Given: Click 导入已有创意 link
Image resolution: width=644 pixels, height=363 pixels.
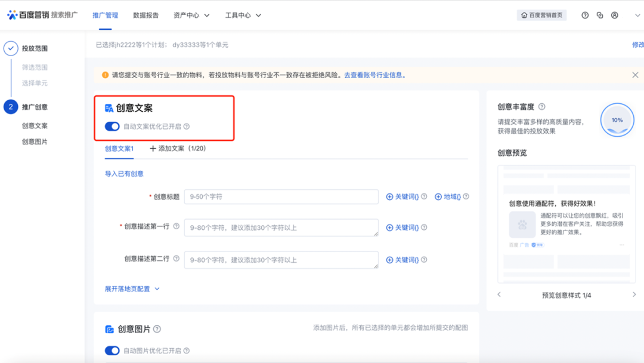Looking at the screenshot, I should pos(124,174).
